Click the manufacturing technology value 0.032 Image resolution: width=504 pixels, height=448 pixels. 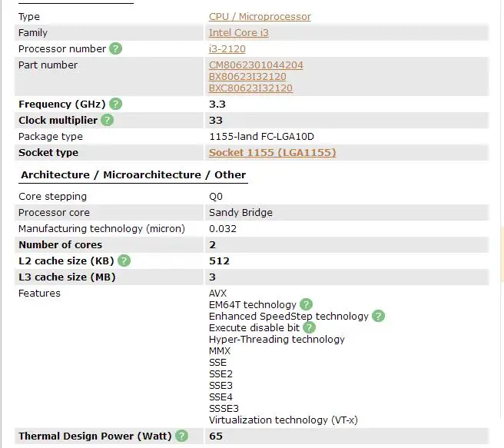[x=223, y=229]
